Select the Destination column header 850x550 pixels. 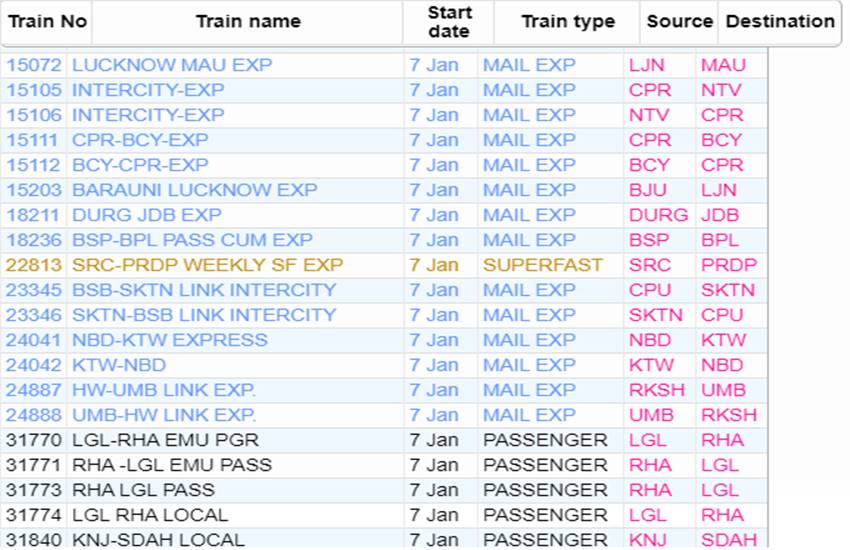pos(780,21)
